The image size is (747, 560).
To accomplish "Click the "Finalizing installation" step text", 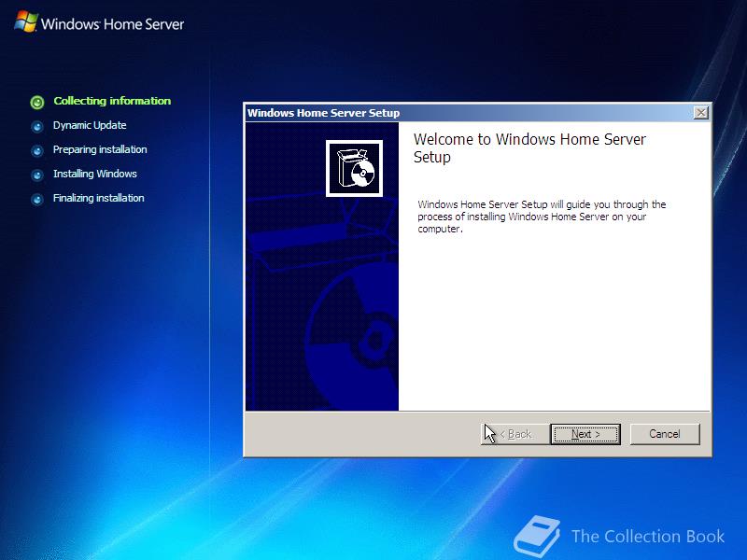I will coord(99,198).
